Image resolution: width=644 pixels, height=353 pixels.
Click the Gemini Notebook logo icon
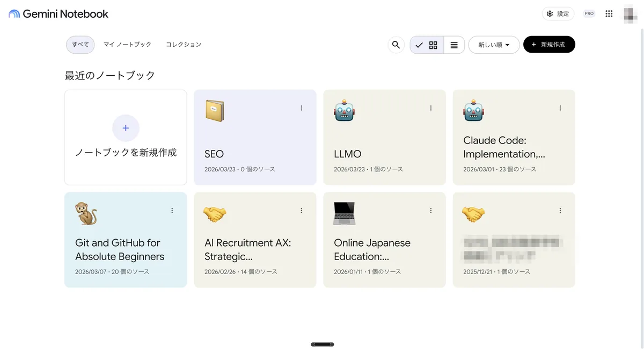click(x=14, y=14)
